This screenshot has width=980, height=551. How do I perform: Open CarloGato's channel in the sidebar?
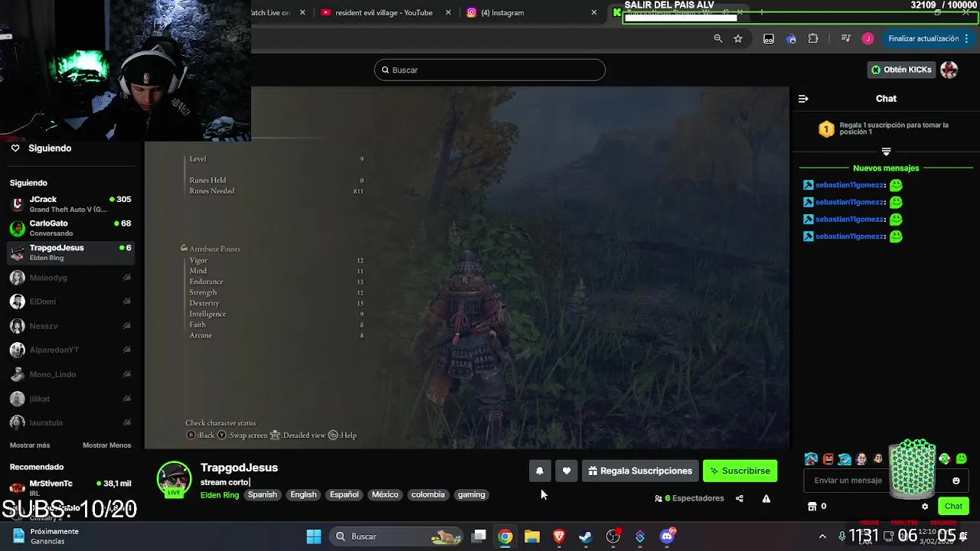pos(70,228)
